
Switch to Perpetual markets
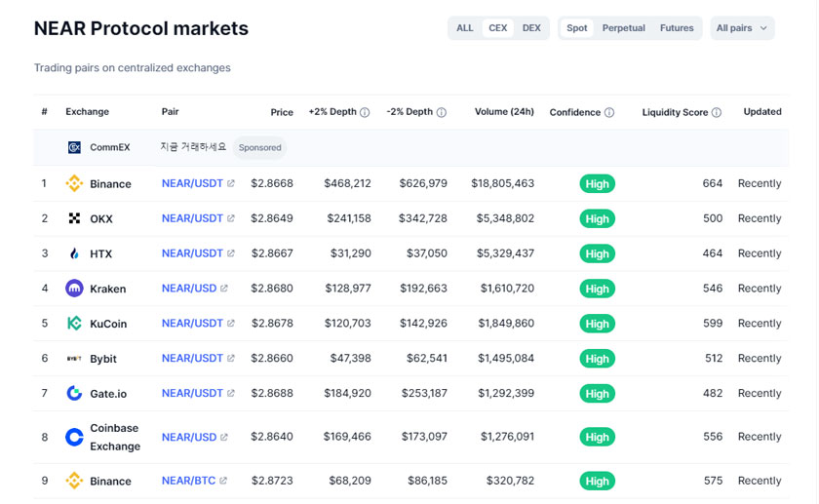[x=624, y=28]
